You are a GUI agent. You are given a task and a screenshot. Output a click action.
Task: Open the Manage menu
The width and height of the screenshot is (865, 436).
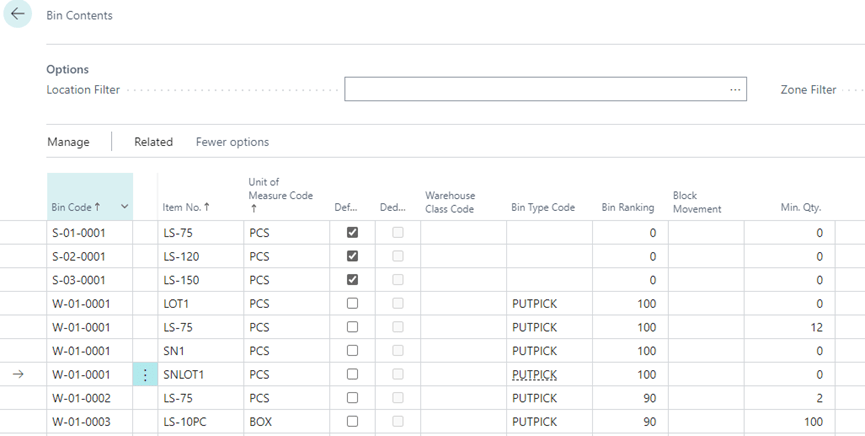click(x=68, y=142)
